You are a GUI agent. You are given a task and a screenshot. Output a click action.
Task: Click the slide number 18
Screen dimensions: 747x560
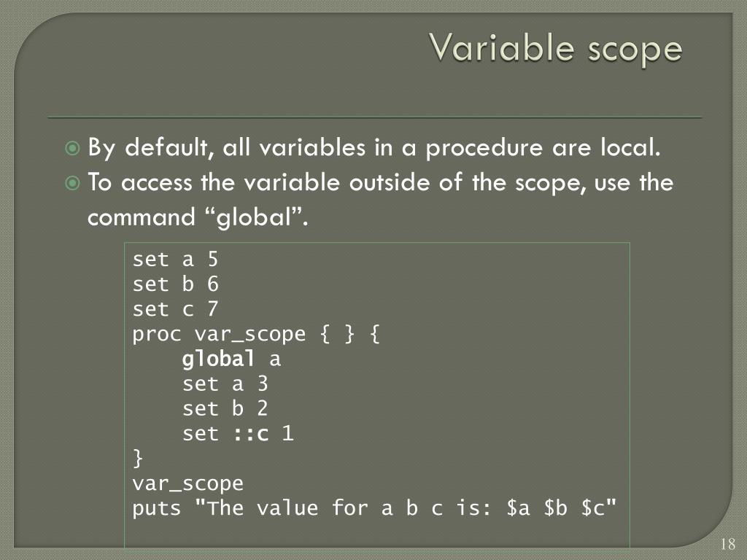click(728, 544)
